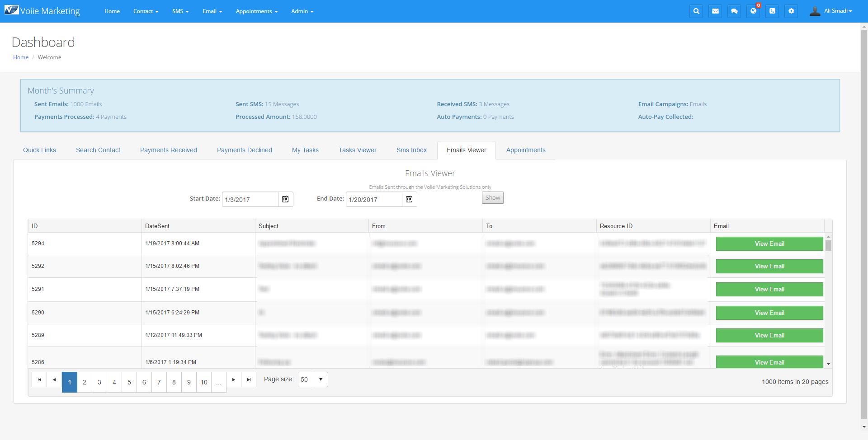
Task: View Email for ID 5289
Action: coord(769,335)
